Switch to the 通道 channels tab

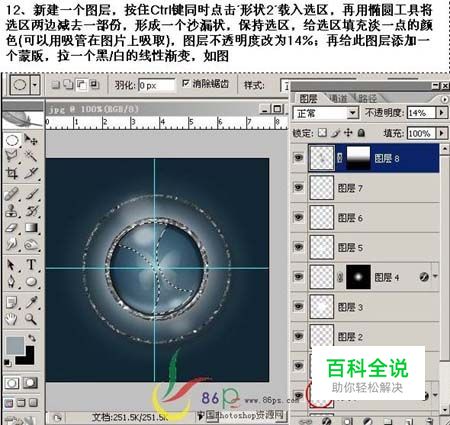[x=338, y=99]
